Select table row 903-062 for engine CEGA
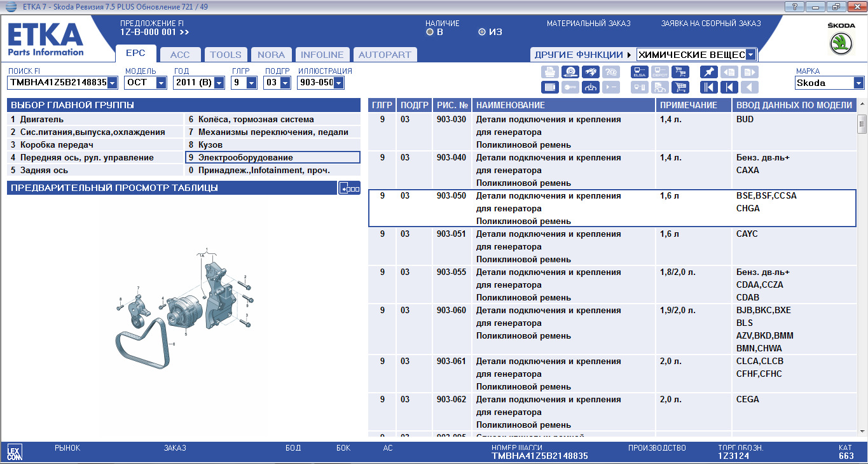The height and width of the screenshot is (464, 868). point(612,412)
